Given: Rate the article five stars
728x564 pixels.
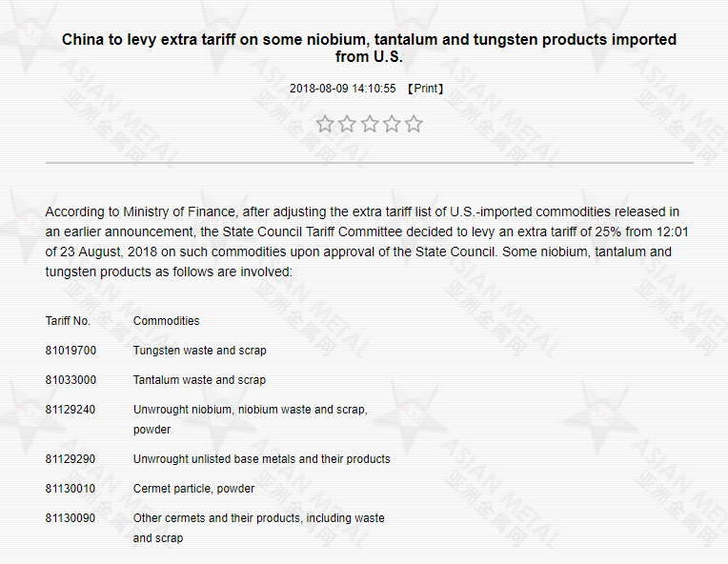Looking at the screenshot, I should 414,124.
